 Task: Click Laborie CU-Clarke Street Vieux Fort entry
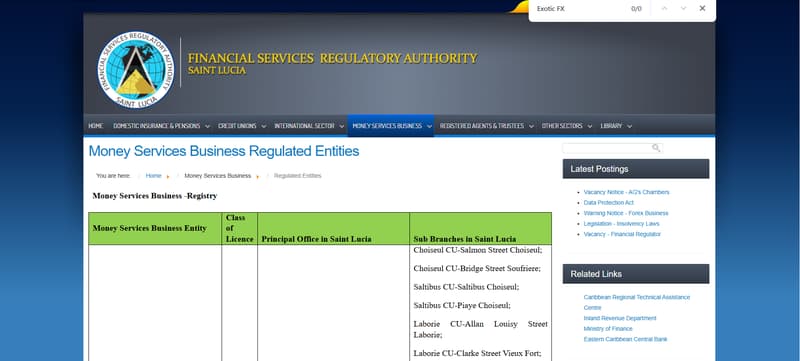coord(477,353)
